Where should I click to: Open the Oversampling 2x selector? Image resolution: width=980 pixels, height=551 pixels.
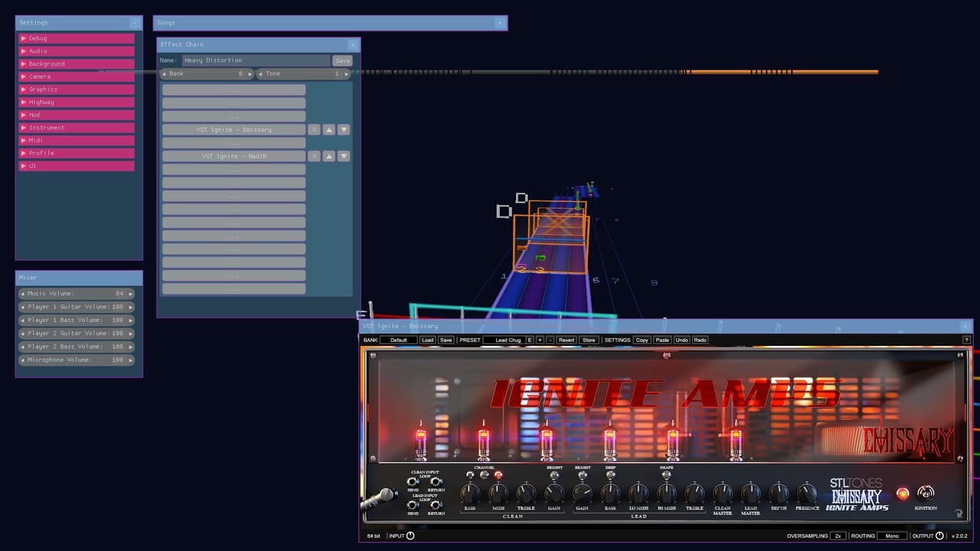[838, 536]
